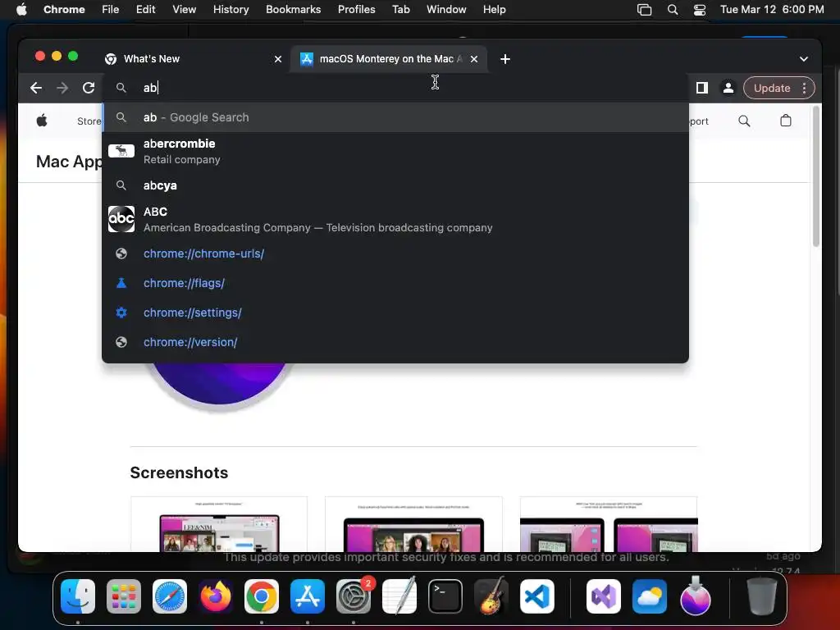Open the History menu
The height and width of the screenshot is (630, 840).
tap(231, 9)
